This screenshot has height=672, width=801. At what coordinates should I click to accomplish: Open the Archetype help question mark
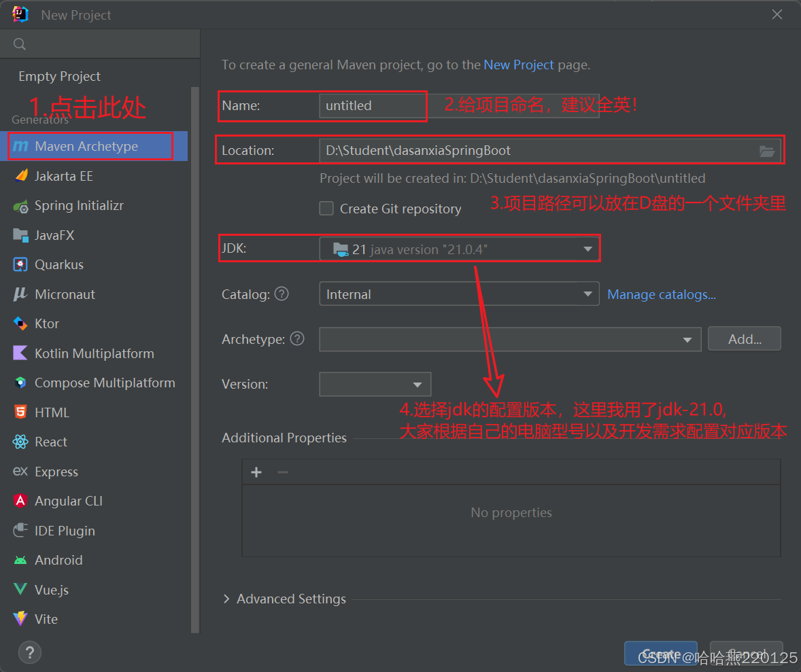click(x=297, y=338)
